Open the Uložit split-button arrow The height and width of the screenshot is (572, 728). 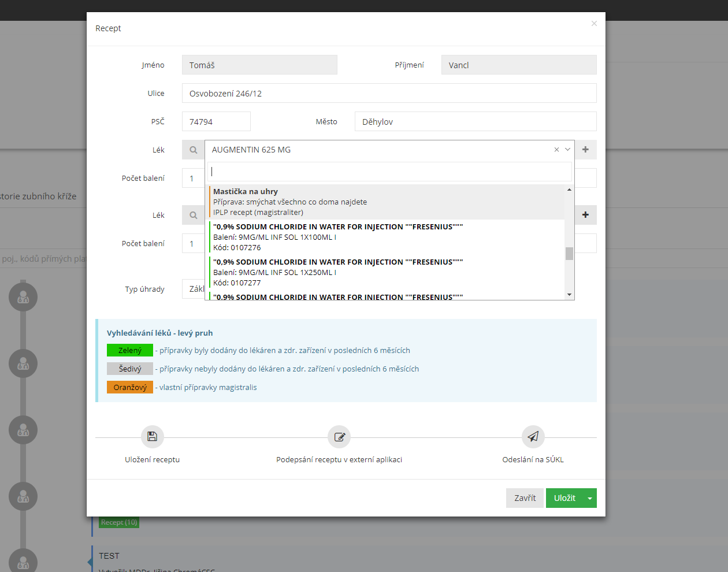590,498
